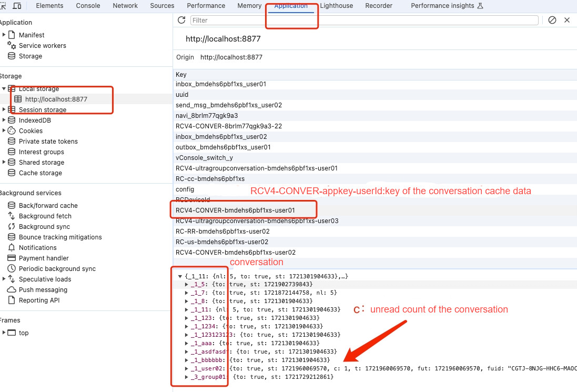Switch to the Network tab
The width and height of the screenshot is (577, 392).
click(x=125, y=6)
